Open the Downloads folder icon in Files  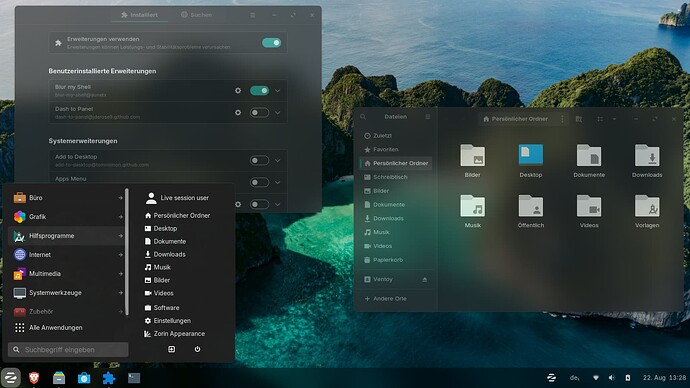(x=647, y=155)
